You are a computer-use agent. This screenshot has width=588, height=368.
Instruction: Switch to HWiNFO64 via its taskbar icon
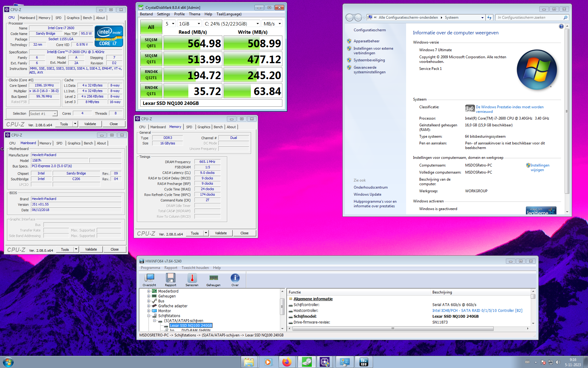click(x=364, y=362)
